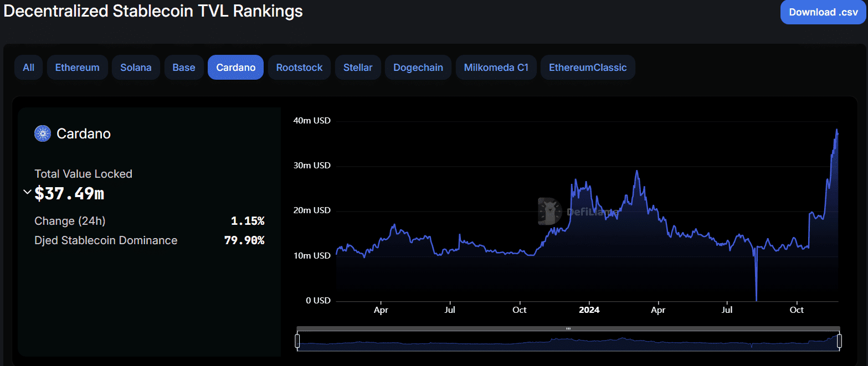Open the Stellar tab
The height and width of the screenshot is (366, 868).
[x=358, y=68]
